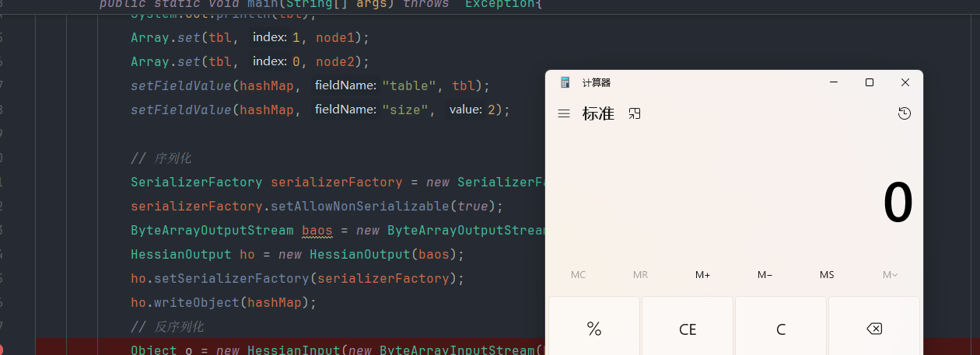
Task: Maximize the calculator window
Action: 870,82
